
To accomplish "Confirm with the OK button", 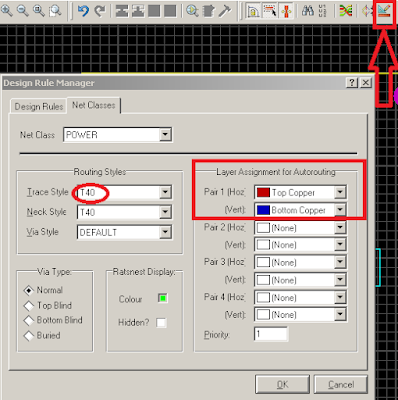I will click(282, 384).
